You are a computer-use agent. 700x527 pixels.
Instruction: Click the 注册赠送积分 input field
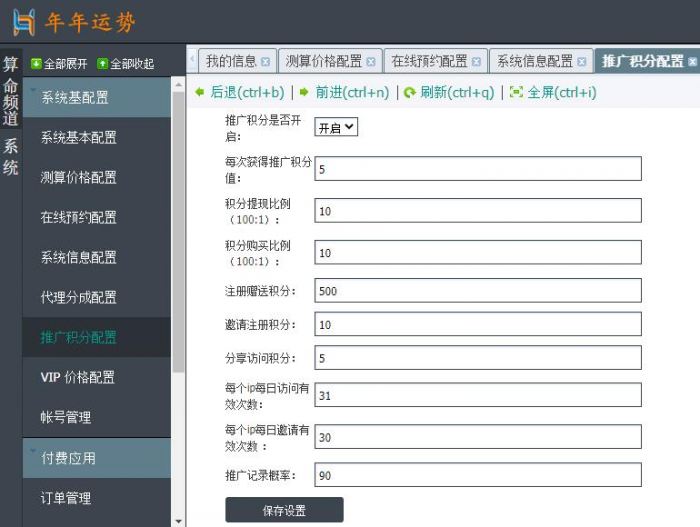(477, 290)
